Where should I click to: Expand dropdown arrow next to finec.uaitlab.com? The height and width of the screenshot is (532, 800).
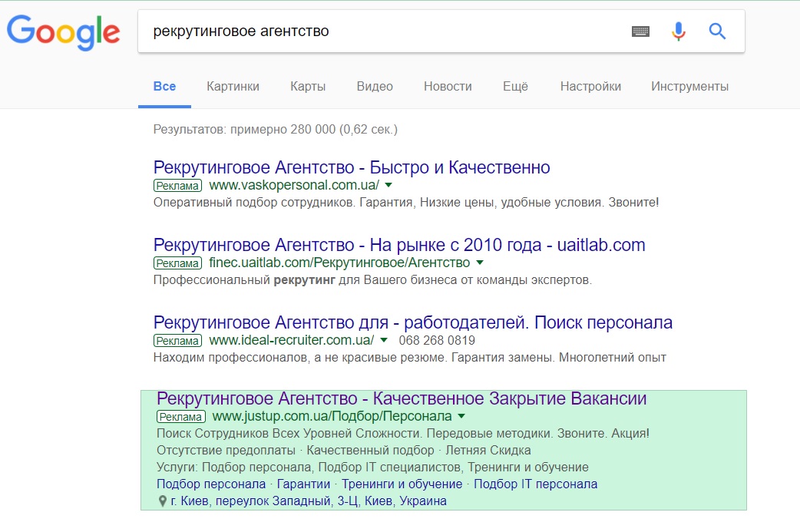pyautogui.click(x=479, y=263)
